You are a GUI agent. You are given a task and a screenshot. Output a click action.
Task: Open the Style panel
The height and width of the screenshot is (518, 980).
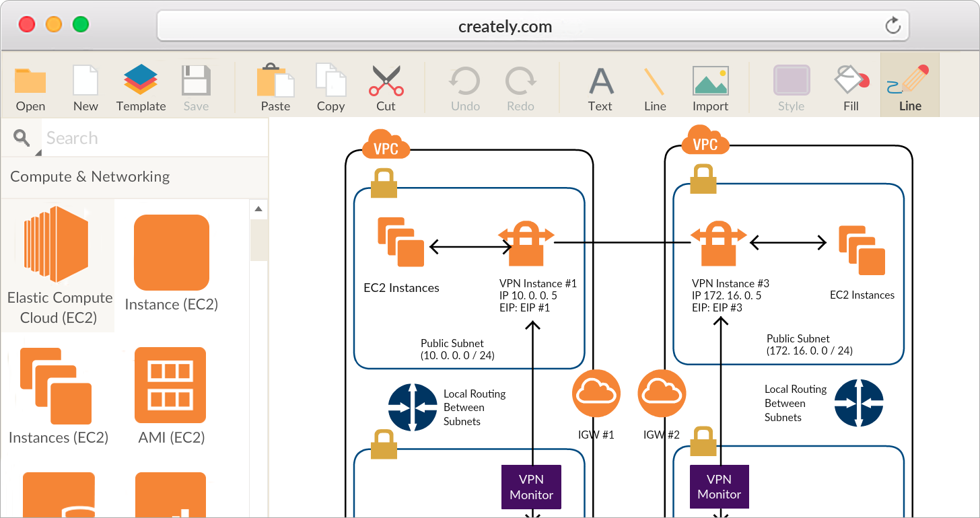point(791,86)
